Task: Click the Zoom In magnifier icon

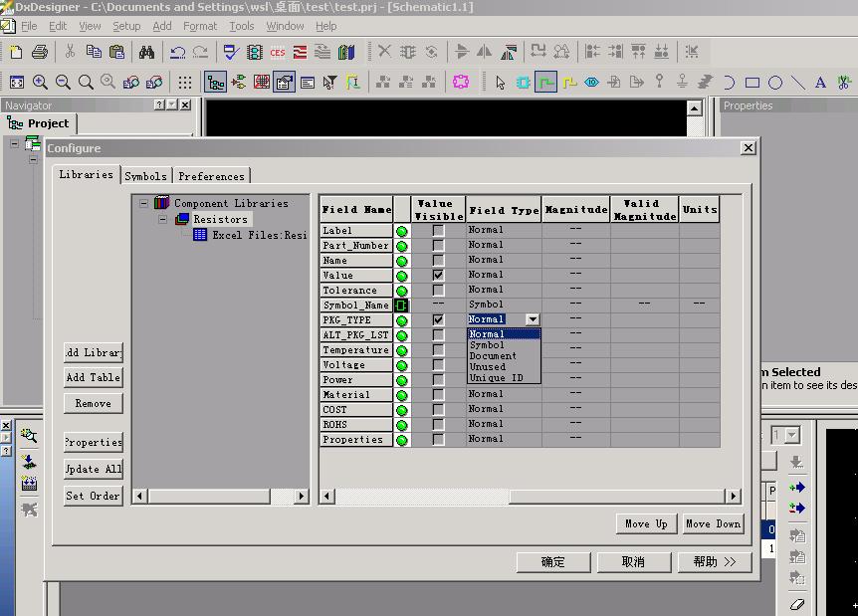Action: point(40,82)
